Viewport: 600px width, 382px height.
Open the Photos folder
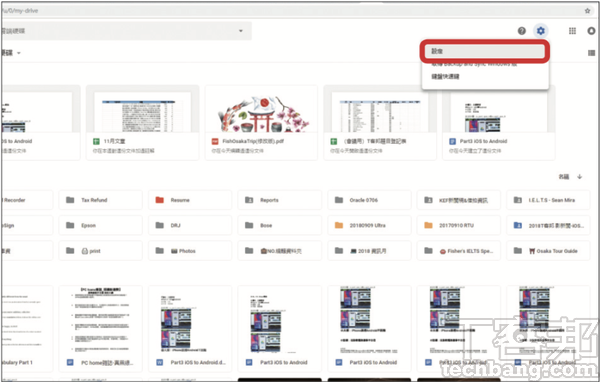tap(190, 251)
